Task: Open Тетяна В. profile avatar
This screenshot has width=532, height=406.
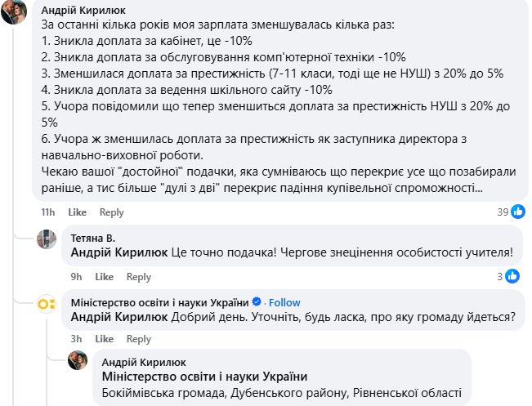Action: click(47, 239)
